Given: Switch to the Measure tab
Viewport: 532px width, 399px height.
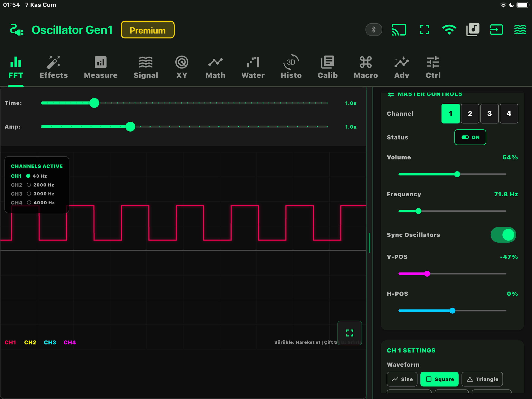Looking at the screenshot, I should coord(101,67).
